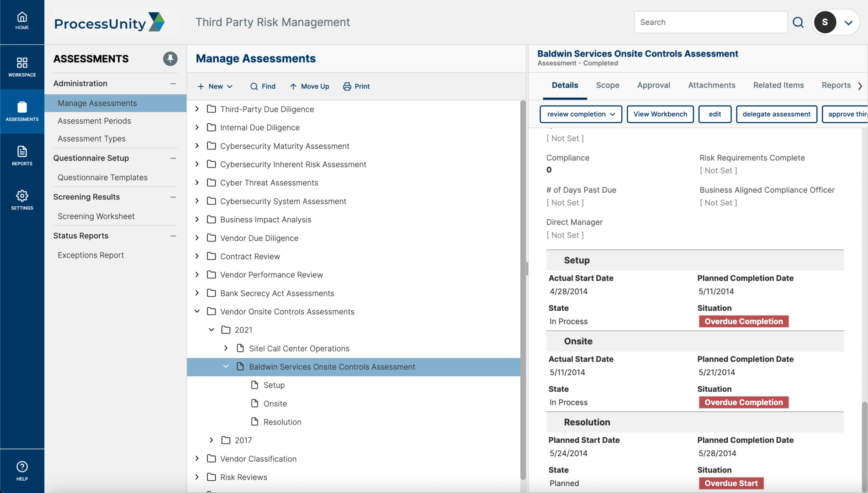Open the review completion dropdown
The image size is (868, 493).
coord(581,114)
